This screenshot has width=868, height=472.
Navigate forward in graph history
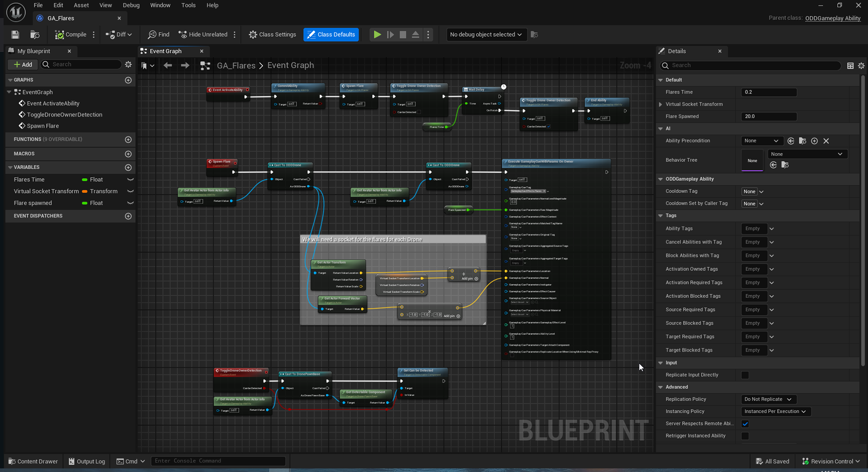click(x=185, y=66)
